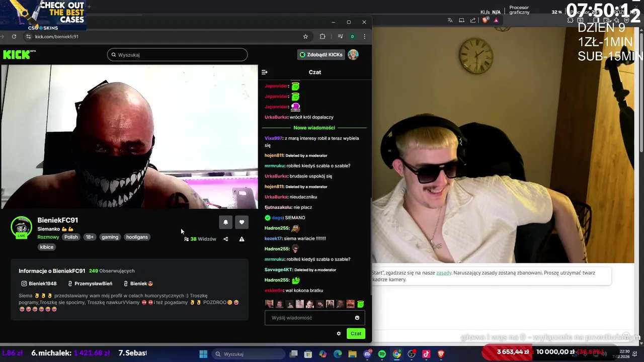Click the 249 Obserwujących follower count
This screenshot has width=644, height=362.
pyautogui.click(x=112, y=271)
